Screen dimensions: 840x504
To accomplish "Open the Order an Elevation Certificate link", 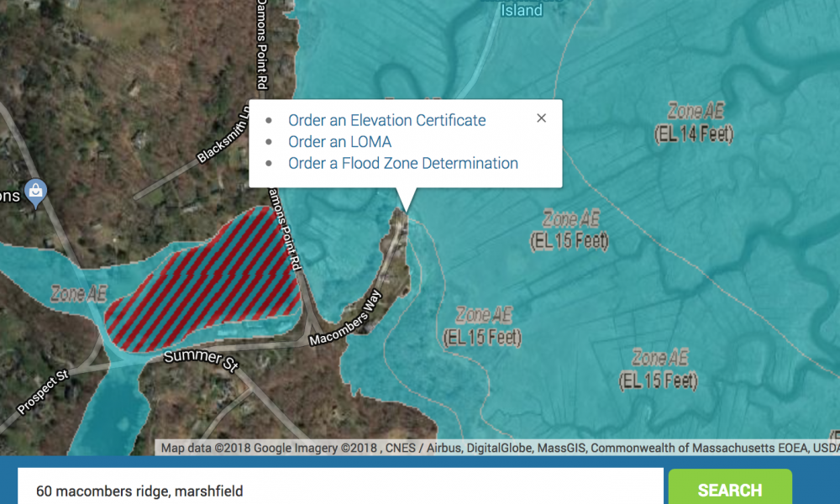I will [386, 120].
